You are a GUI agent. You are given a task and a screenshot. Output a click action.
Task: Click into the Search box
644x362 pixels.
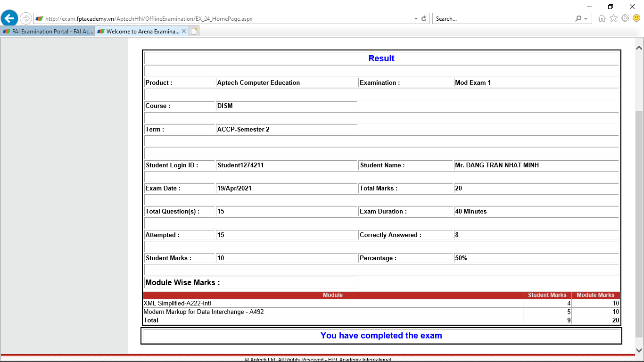502,19
